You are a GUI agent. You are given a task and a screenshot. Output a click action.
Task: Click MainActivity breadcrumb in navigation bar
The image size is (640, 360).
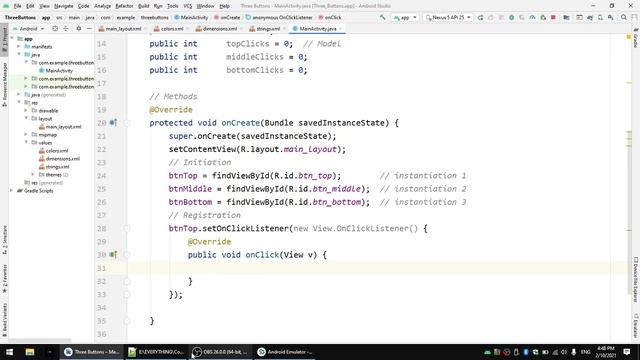coord(191,18)
